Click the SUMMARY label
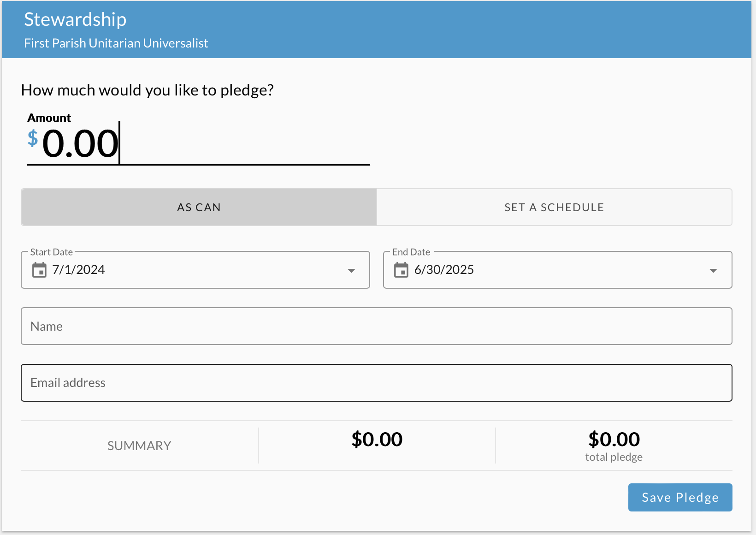 point(139,445)
